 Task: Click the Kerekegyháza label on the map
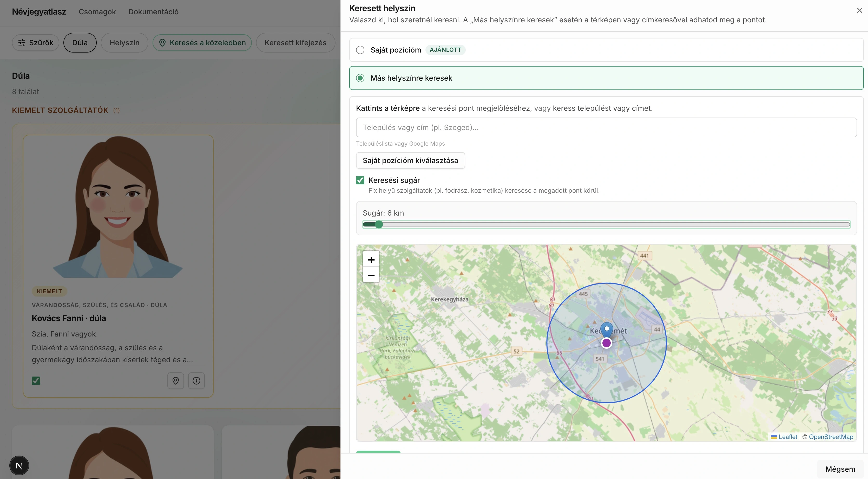tap(450, 299)
